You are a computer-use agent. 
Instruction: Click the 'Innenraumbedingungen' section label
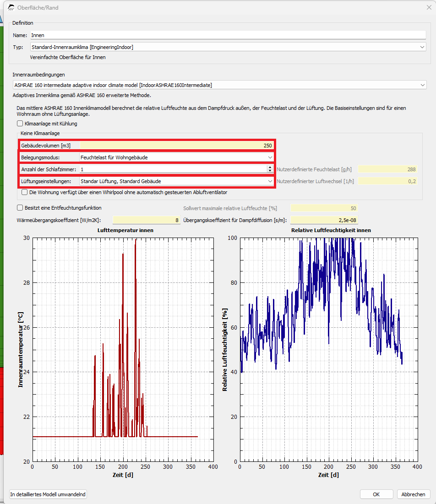(x=38, y=75)
